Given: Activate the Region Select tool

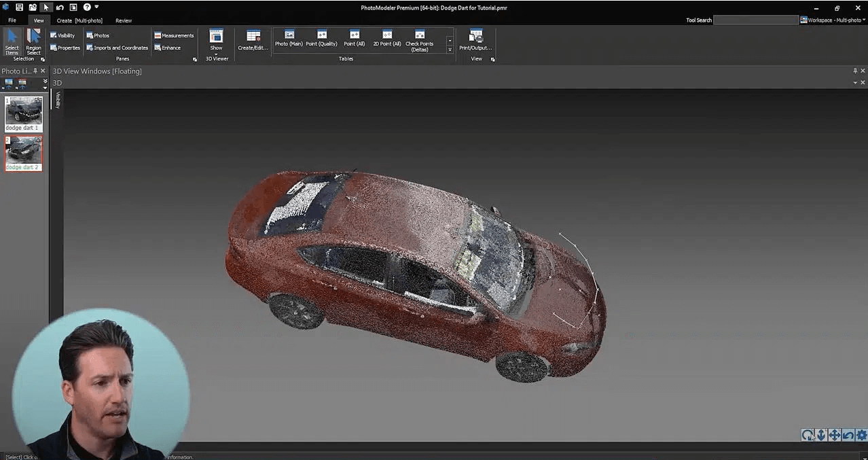Looking at the screenshot, I should (33, 41).
